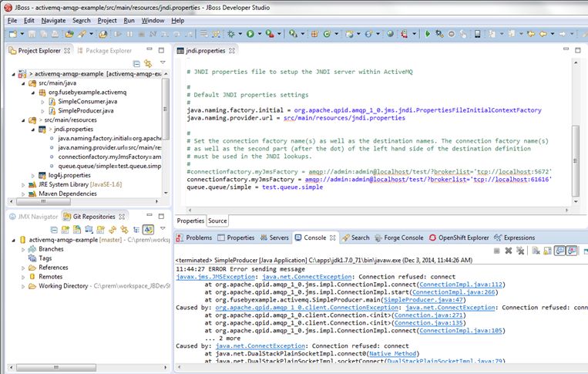Select queue.queue/simple property in tree

tap(109, 167)
